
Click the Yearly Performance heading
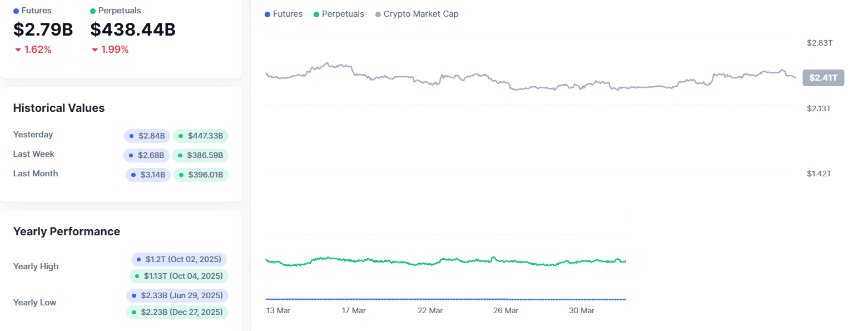tap(66, 231)
